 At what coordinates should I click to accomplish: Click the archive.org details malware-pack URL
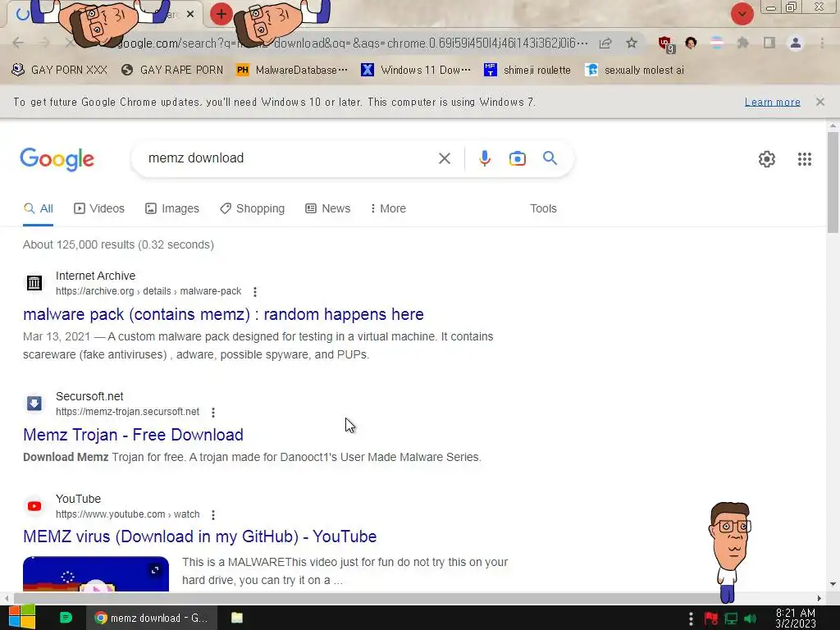[148, 291]
